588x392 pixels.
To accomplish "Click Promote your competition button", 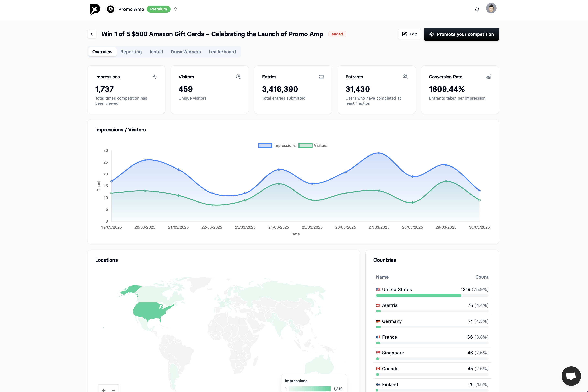I will pos(461,34).
